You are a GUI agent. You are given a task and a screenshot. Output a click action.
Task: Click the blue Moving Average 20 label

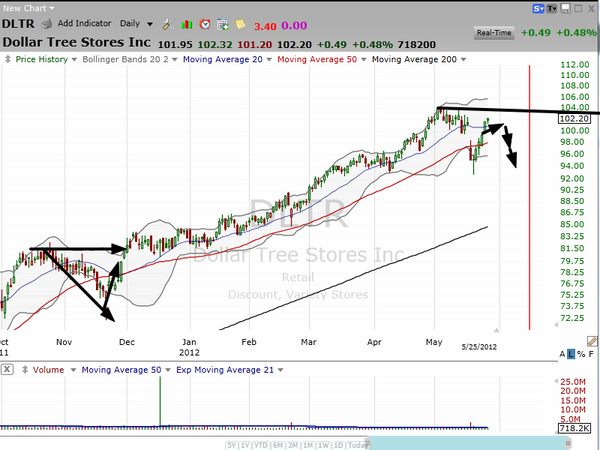coord(223,59)
